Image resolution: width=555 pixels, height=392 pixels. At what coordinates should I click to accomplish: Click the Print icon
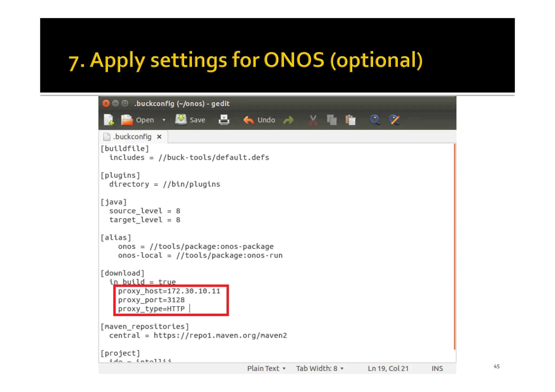224,120
